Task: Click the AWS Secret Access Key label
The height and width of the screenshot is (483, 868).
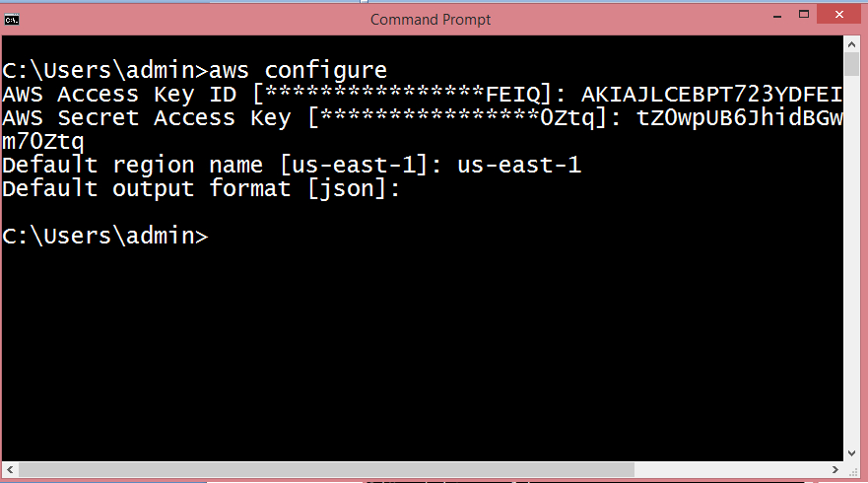Action: coord(146,118)
